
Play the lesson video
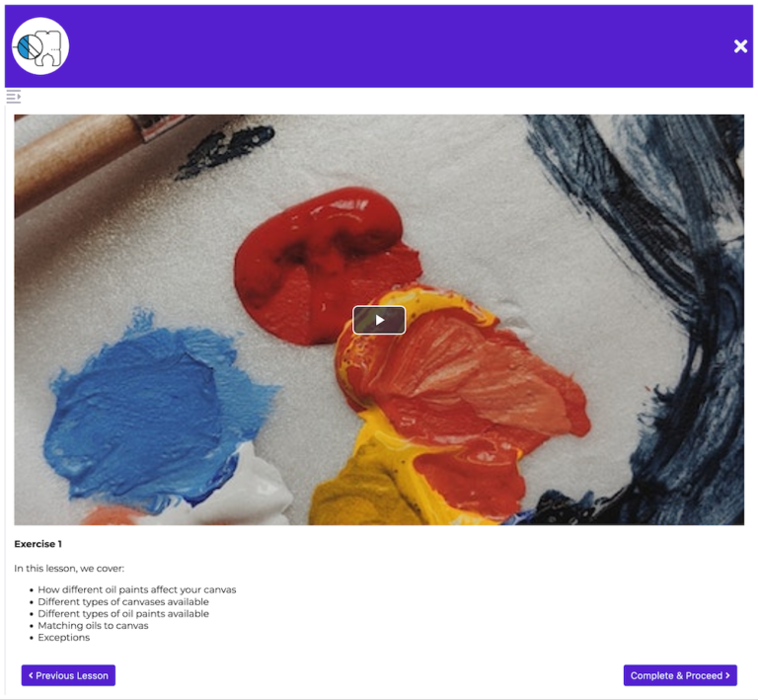pyautogui.click(x=379, y=320)
